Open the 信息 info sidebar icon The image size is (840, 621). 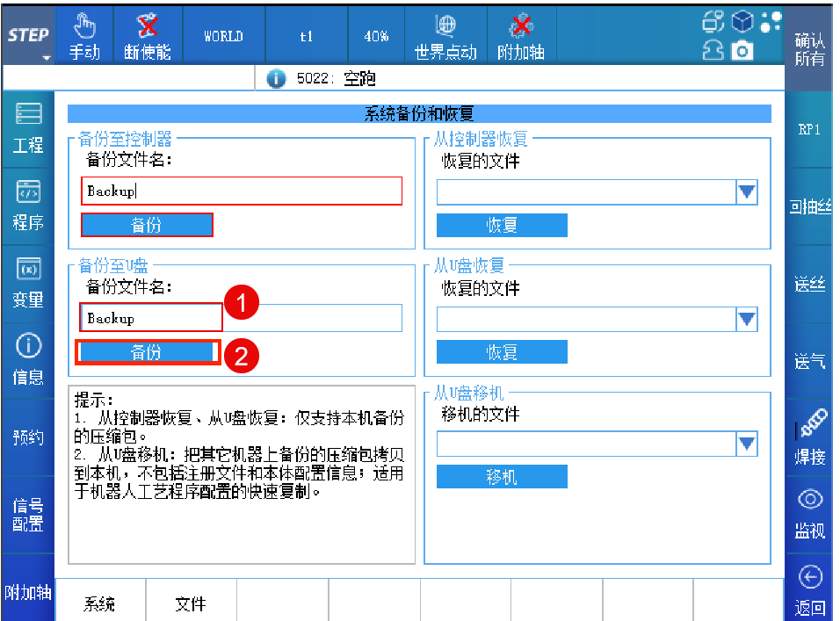point(28,360)
